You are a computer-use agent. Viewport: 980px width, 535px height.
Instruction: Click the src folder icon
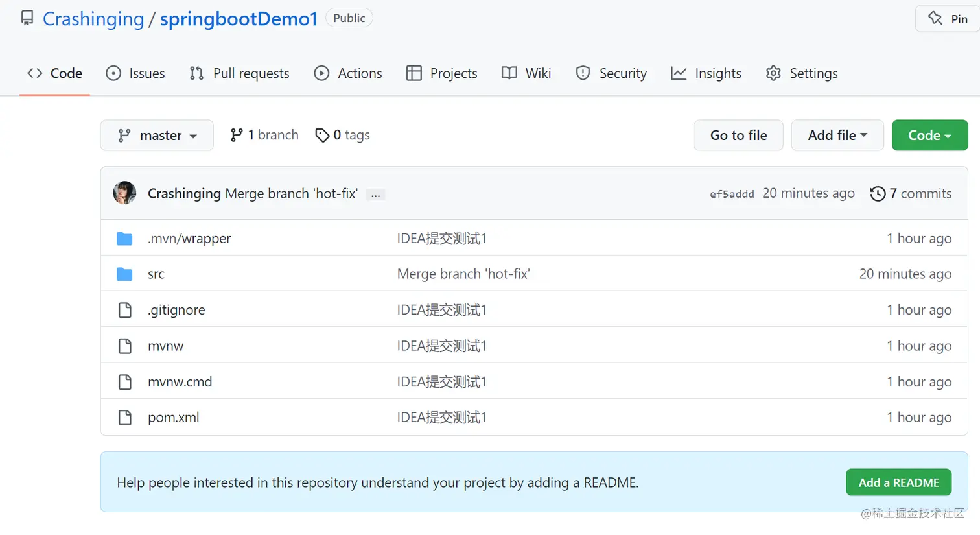(124, 274)
